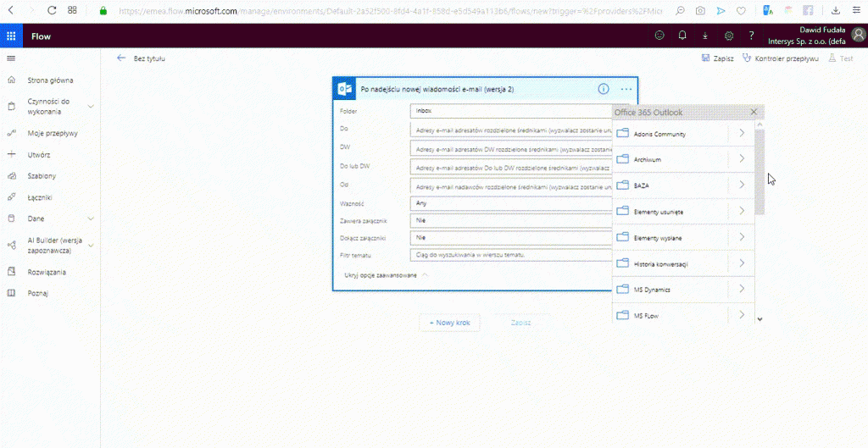
Task: Expand the Dane menu chevron
Action: click(x=91, y=218)
